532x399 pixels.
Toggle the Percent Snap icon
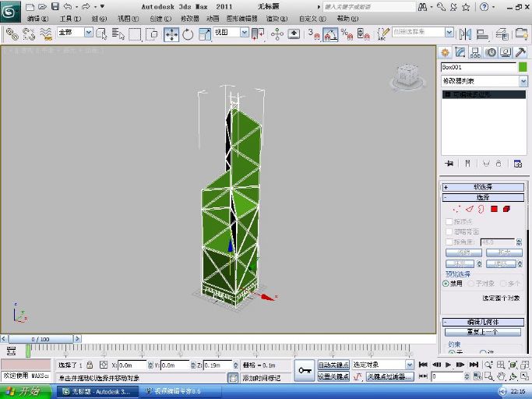(347, 34)
